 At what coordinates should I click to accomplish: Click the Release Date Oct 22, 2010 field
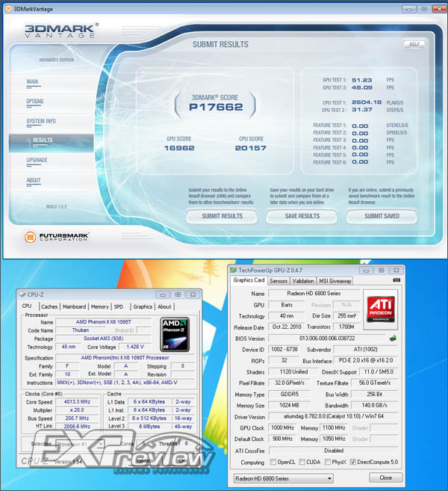[x=287, y=327]
